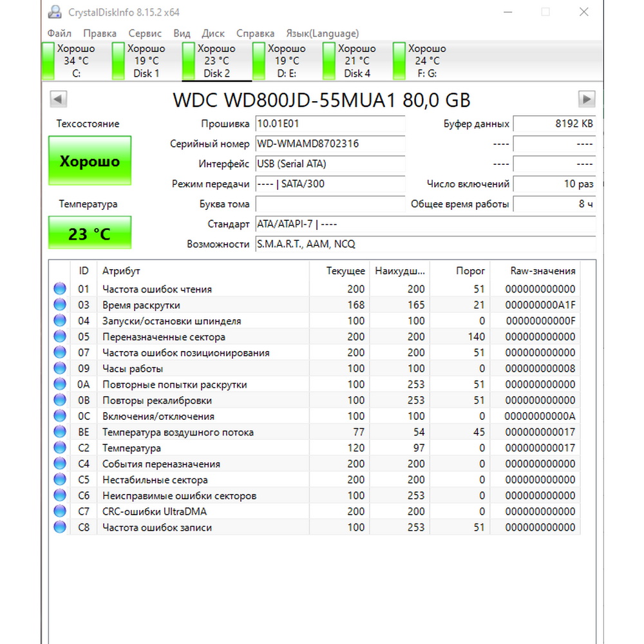644x644 pixels.
Task: Click the CrystalDiskInfo app icon in title bar
Action: pos(56,12)
